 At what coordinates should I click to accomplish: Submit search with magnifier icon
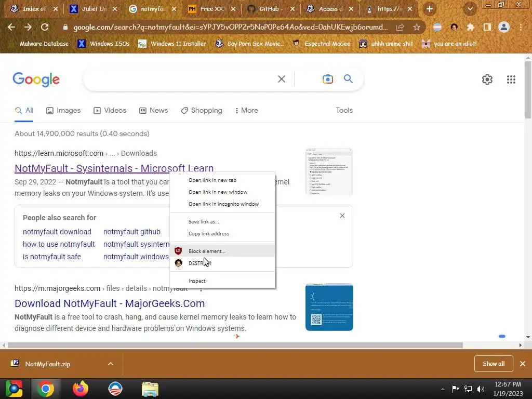pos(348,79)
